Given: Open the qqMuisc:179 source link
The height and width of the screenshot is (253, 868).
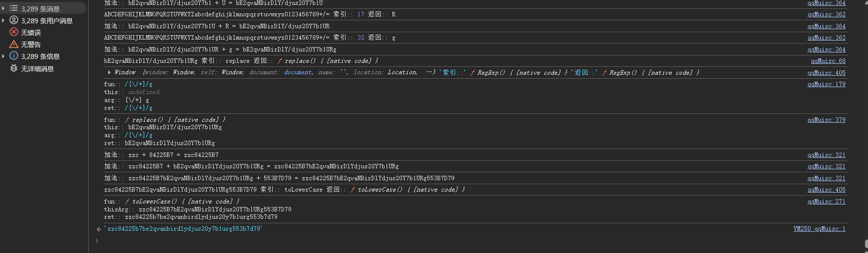Looking at the screenshot, I should coord(826,84).
